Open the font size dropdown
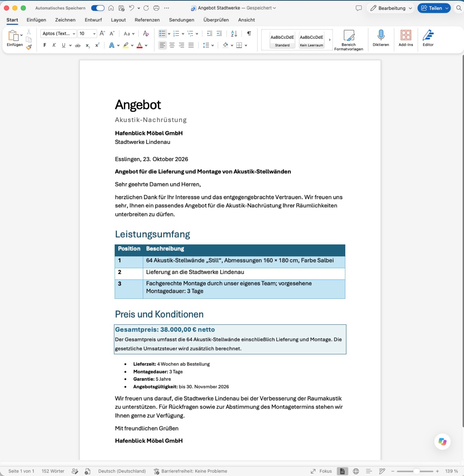 pyautogui.click(x=94, y=34)
